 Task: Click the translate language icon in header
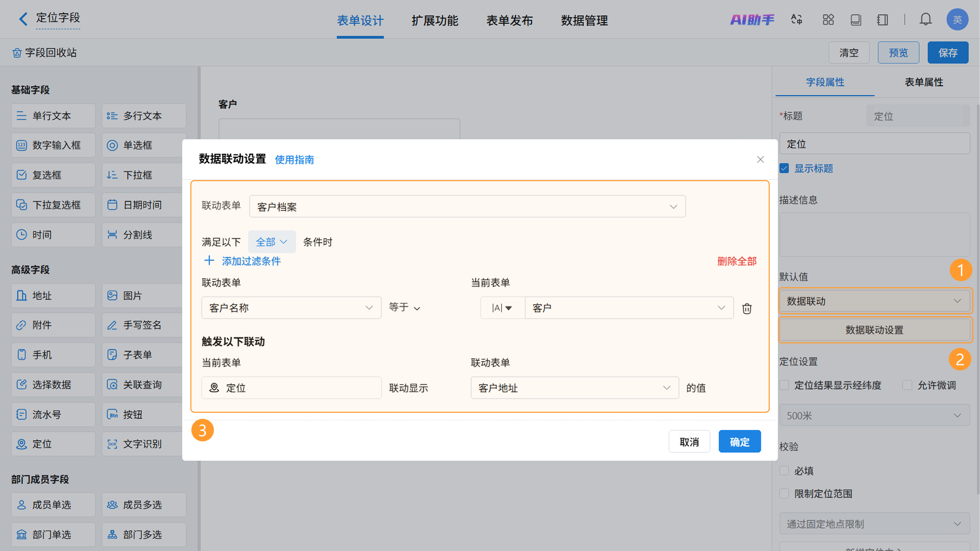pyautogui.click(x=796, y=19)
